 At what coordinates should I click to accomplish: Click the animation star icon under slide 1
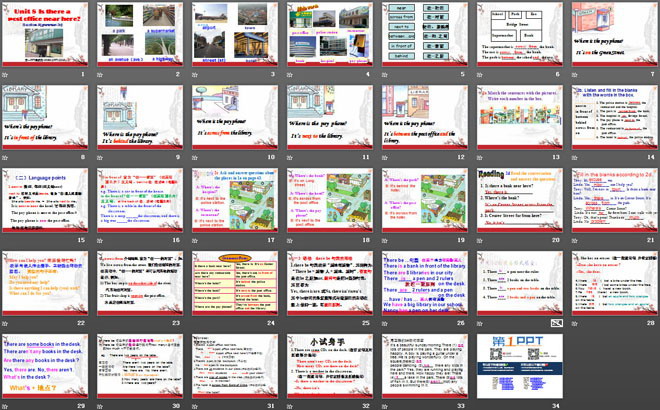point(5,75)
